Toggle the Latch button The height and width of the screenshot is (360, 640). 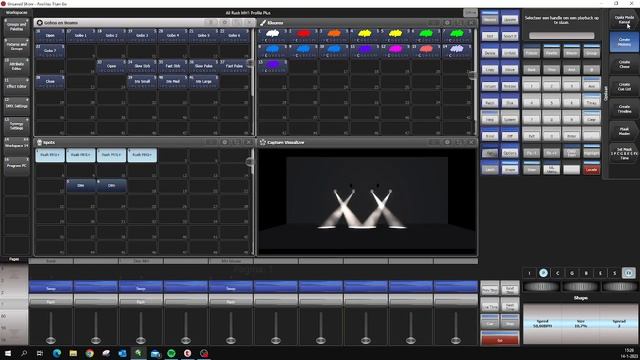[490, 169]
